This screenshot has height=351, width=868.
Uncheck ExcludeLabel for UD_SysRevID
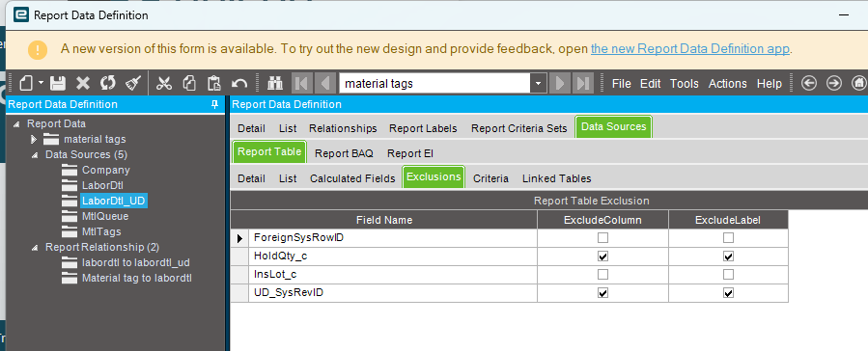(729, 293)
